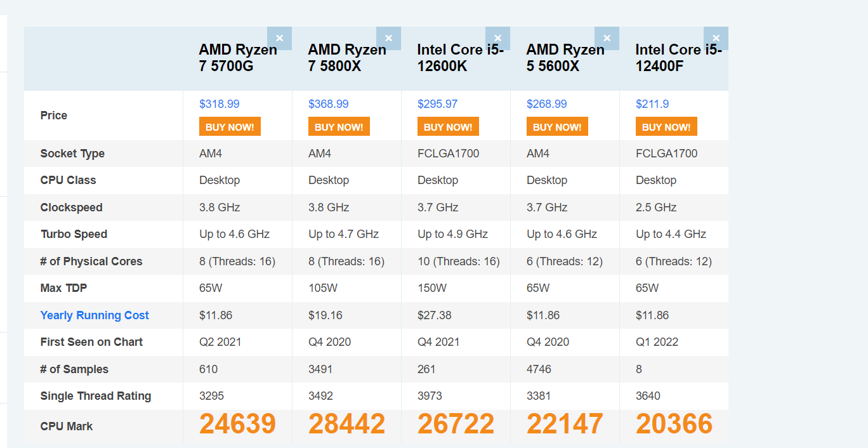868x448 pixels.
Task: Remove AMD Ryzen 7 5700G from comparison
Action: pyautogui.click(x=280, y=38)
